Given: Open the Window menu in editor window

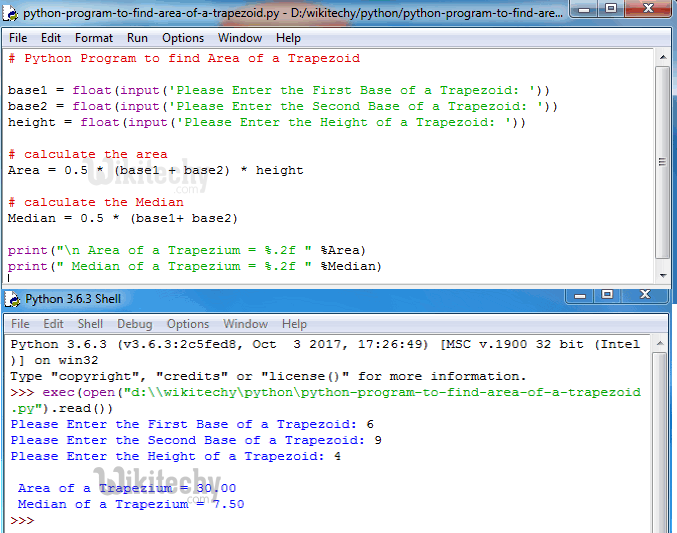Looking at the screenshot, I should coord(240,38).
